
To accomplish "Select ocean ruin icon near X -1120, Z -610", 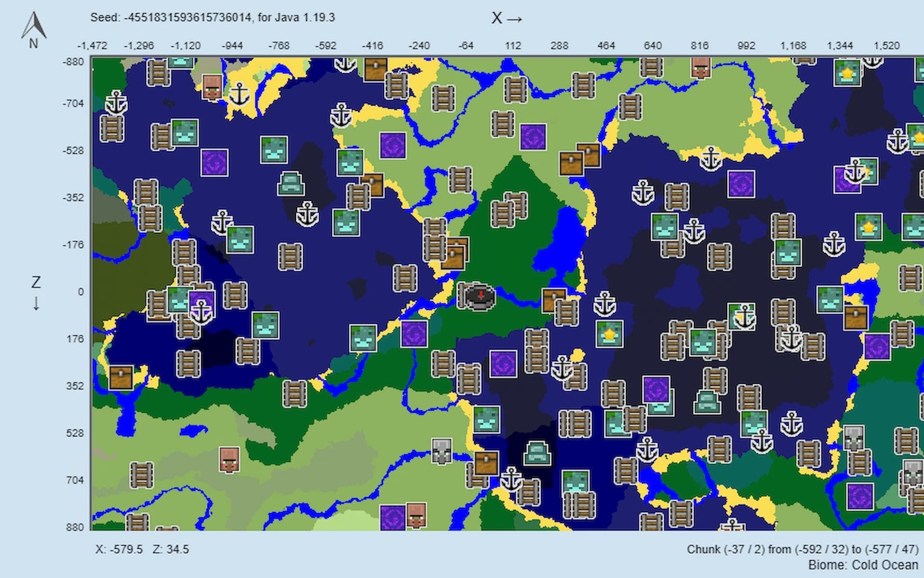I will point(185,132).
